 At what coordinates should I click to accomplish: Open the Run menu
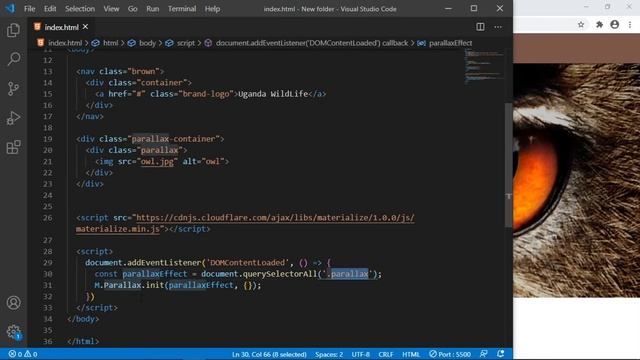[x=153, y=9]
